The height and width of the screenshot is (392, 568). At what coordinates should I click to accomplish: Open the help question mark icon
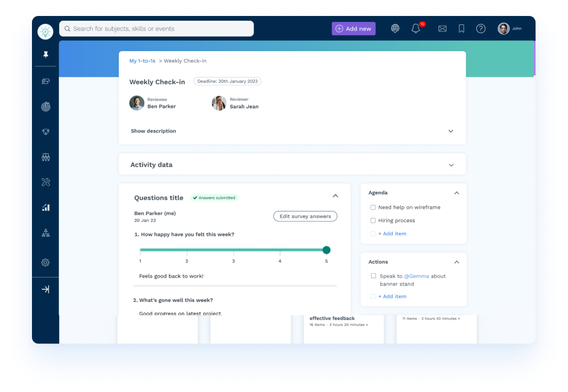481,29
